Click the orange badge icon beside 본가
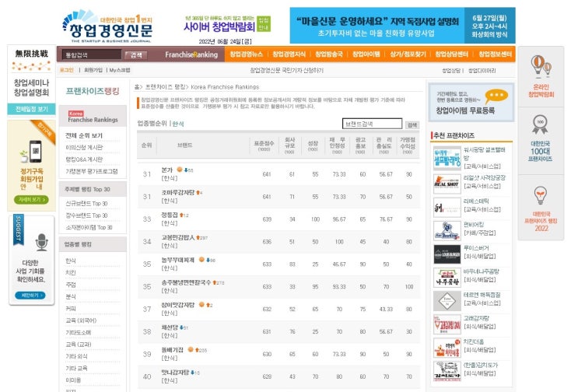Image resolution: width=578 pixels, height=392 pixels. tap(180, 170)
